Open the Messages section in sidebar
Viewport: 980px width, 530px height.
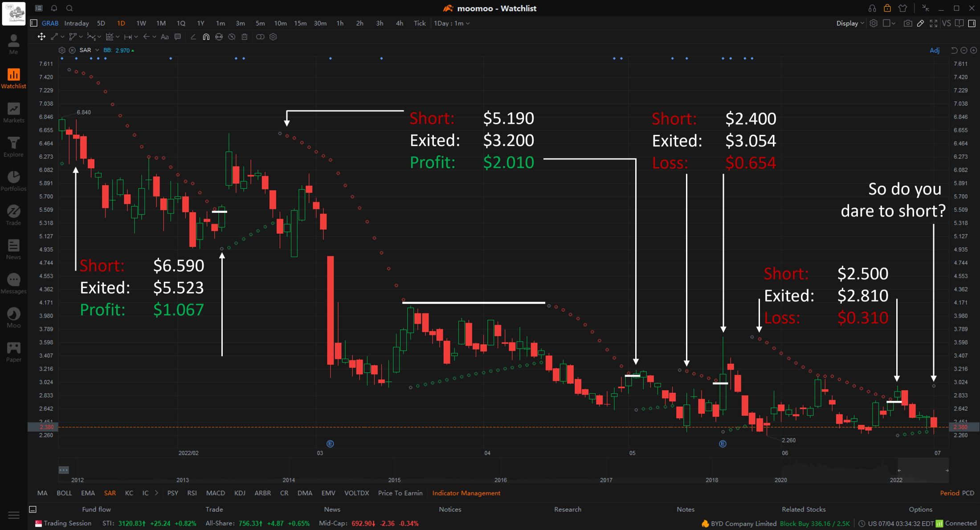[13, 284]
